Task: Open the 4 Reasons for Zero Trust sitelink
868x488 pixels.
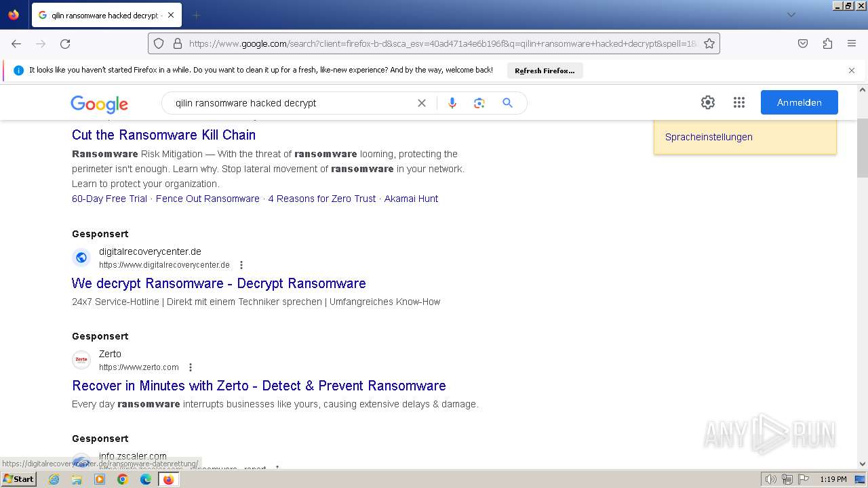Action: (x=321, y=199)
